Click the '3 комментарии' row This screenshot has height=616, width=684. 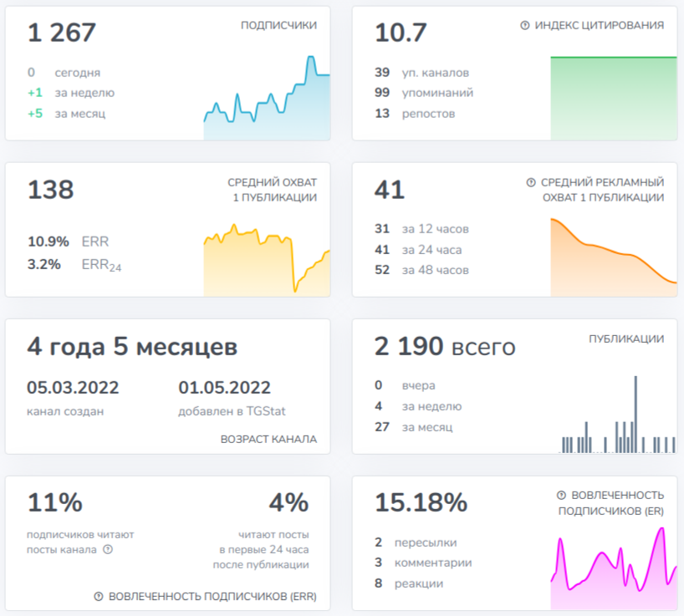coord(423,563)
